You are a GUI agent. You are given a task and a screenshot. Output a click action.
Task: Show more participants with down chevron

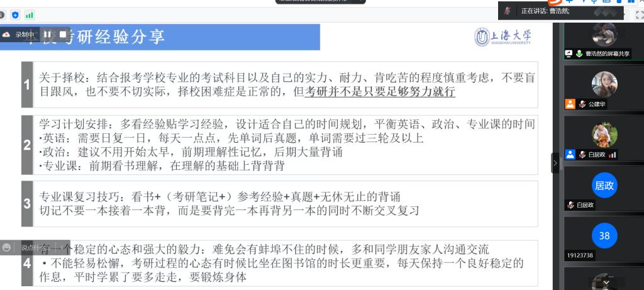[606, 282]
